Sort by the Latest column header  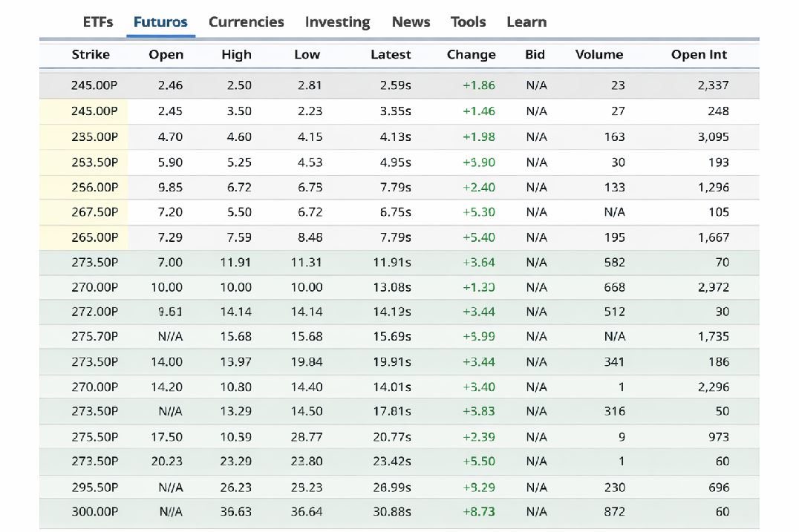(391, 54)
